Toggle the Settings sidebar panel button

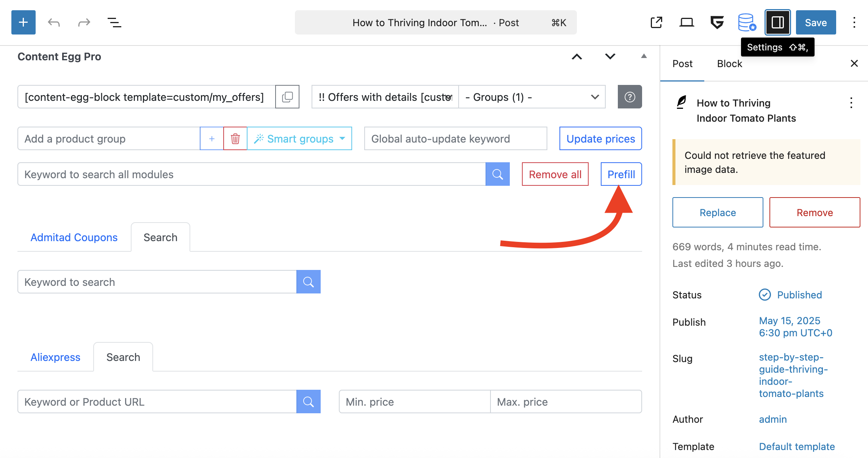(777, 22)
